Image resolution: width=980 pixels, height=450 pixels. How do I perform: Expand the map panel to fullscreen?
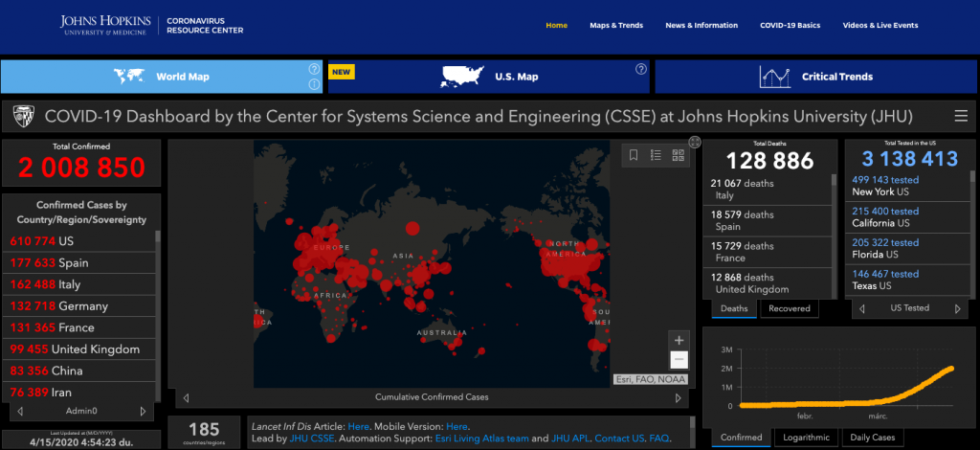point(694,144)
